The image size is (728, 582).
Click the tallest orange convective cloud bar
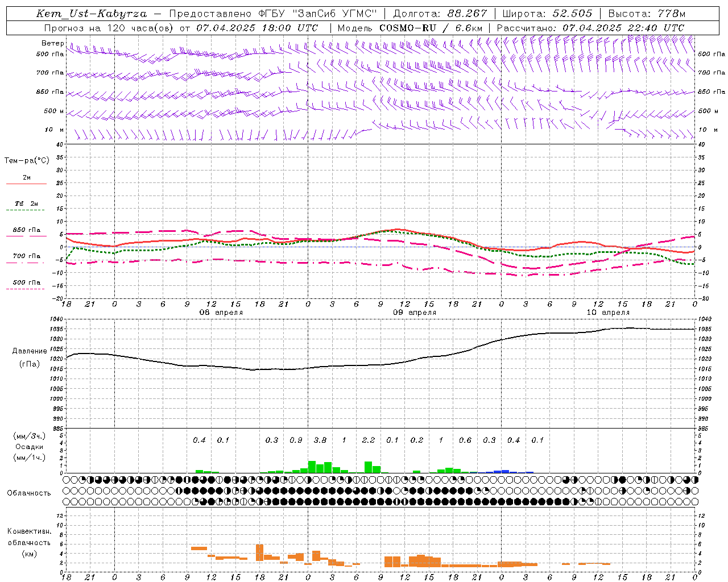point(259,552)
